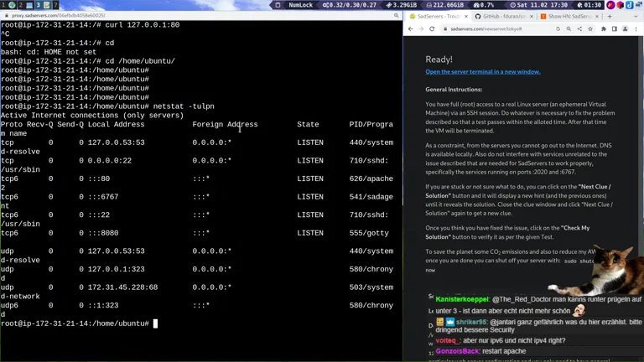Close the Show HN browser tab

597,17
